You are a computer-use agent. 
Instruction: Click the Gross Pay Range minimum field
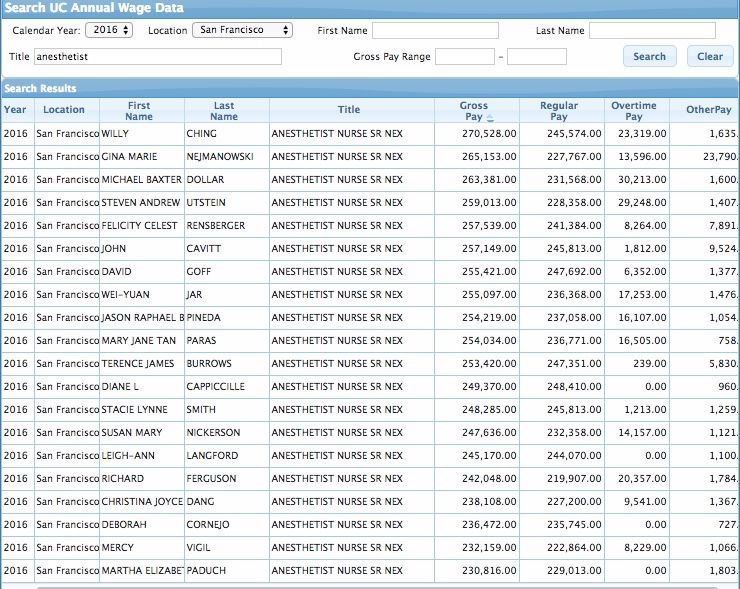[464, 57]
